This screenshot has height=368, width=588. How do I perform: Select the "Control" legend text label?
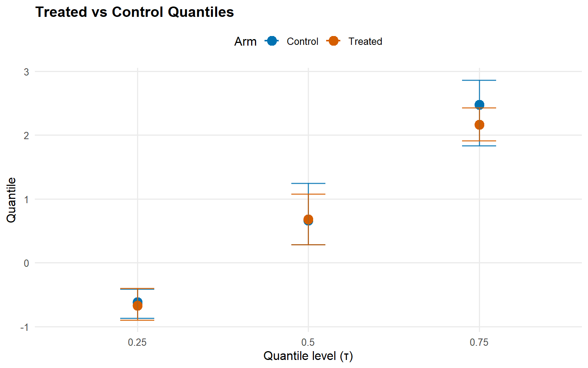(x=302, y=41)
